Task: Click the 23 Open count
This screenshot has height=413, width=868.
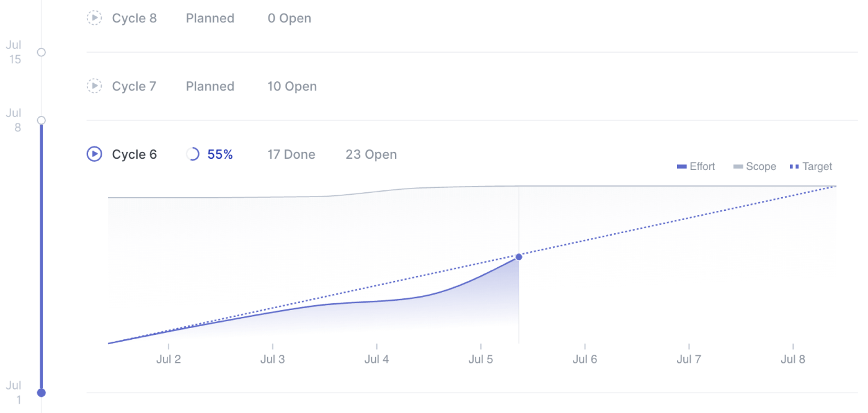Action: coord(371,154)
